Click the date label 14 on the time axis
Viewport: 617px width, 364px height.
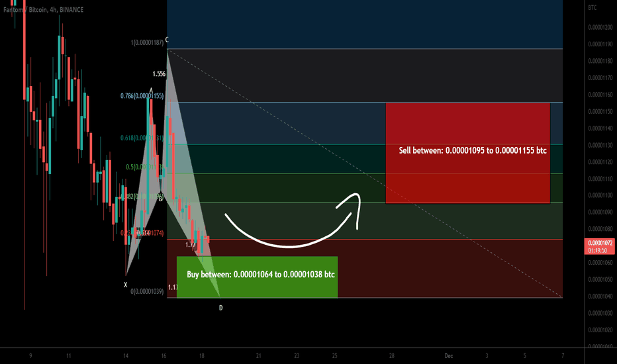(x=126, y=356)
